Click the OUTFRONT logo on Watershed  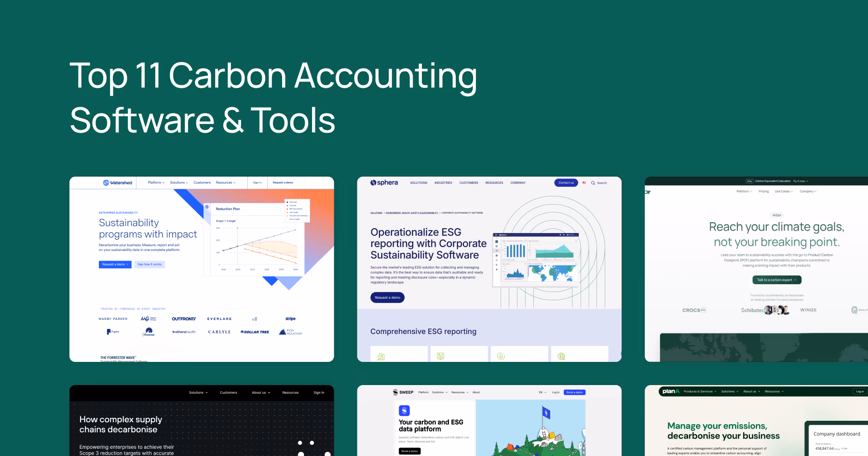[184, 319]
